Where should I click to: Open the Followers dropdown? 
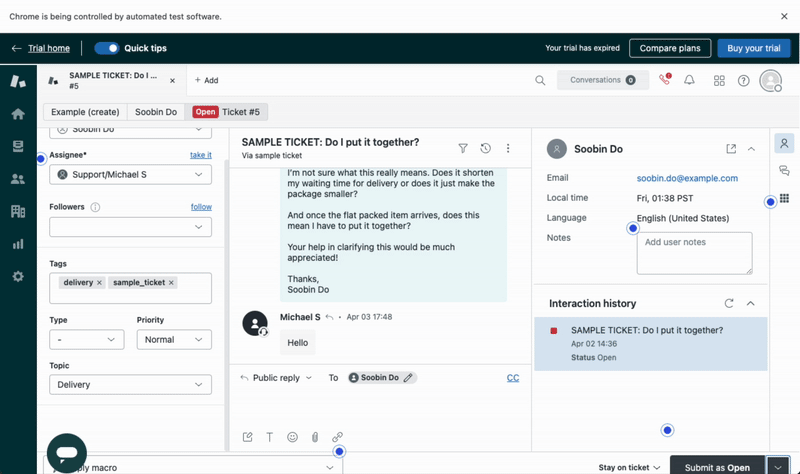tap(131, 227)
